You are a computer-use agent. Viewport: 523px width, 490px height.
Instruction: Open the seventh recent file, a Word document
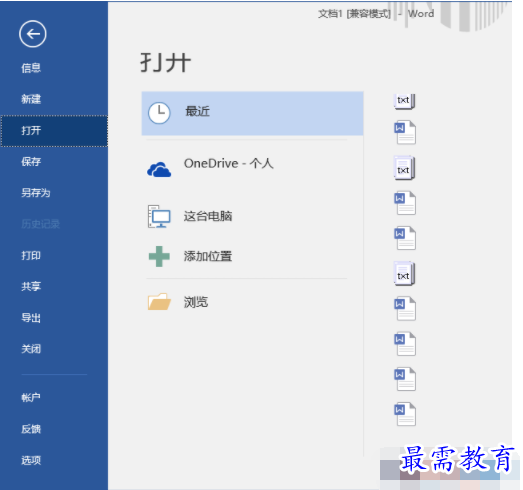click(405, 309)
